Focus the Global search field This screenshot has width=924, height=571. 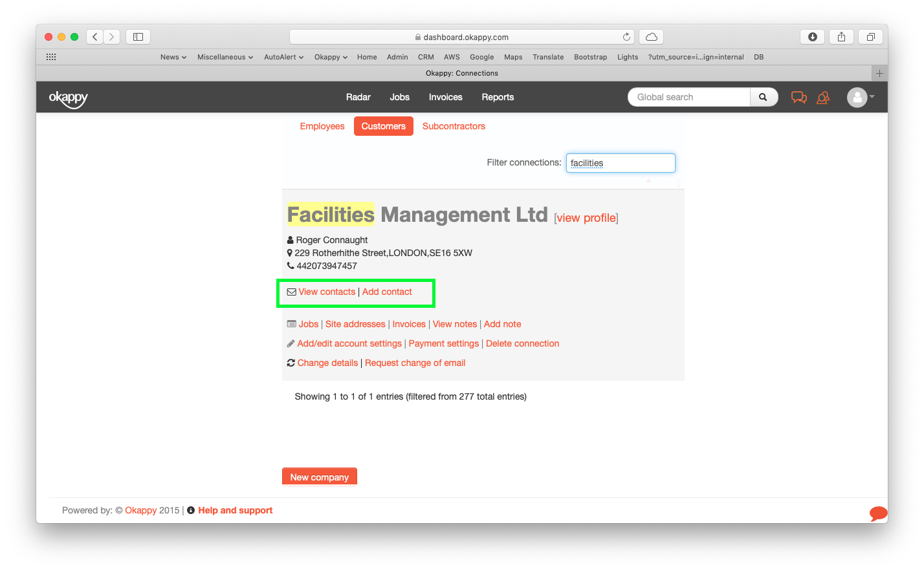tap(689, 97)
